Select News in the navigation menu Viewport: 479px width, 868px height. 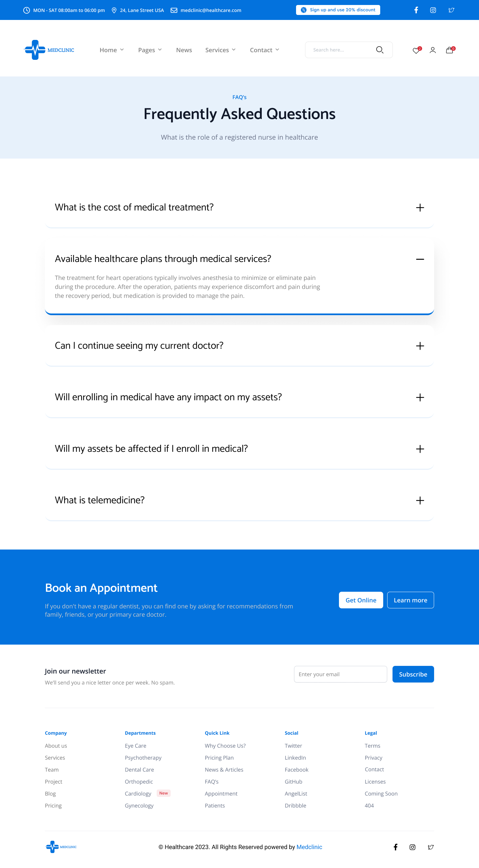(x=184, y=50)
